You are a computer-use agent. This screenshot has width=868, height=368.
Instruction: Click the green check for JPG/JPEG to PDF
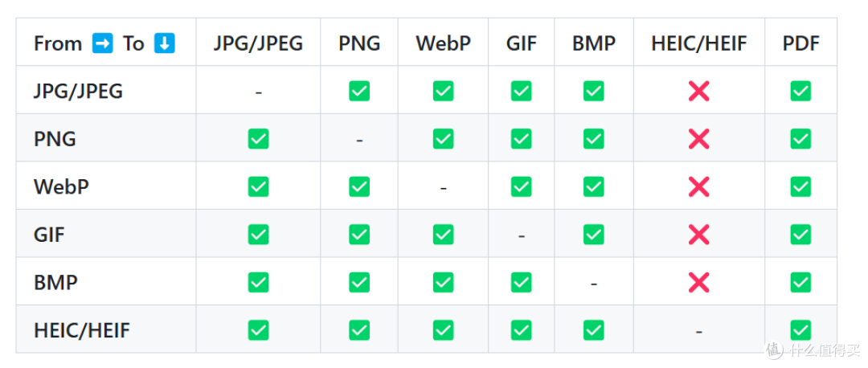coord(800,91)
